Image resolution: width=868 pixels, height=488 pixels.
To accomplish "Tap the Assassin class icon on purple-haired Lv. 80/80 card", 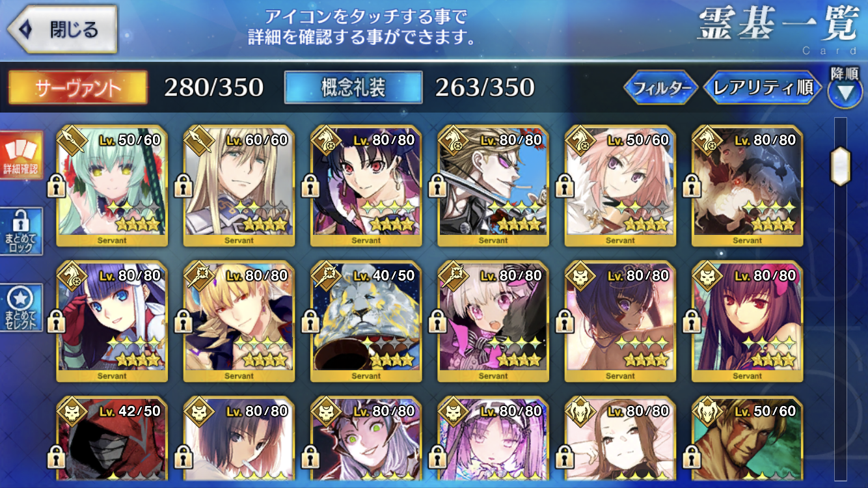I will (x=706, y=275).
